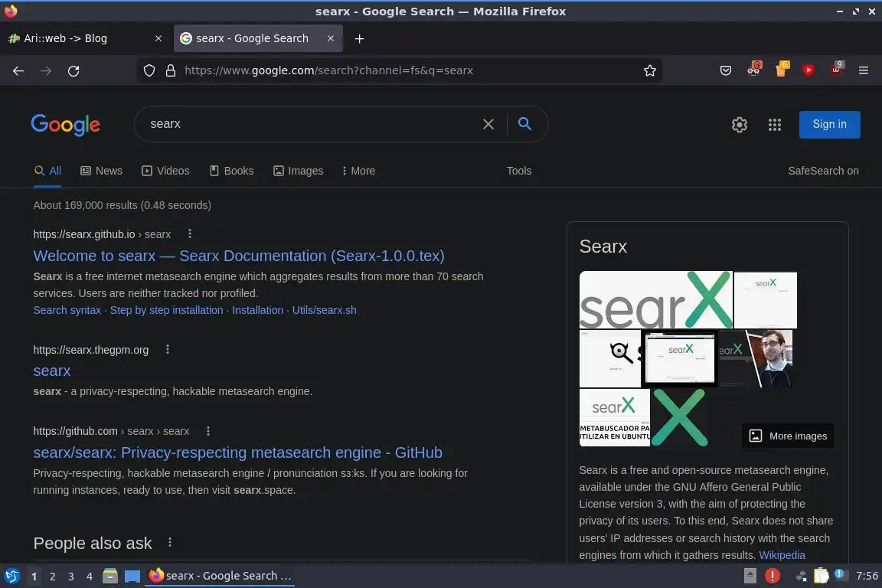882x588 pixels.
Task: Open Google apps grid launcher
Action: click(775, 124)
